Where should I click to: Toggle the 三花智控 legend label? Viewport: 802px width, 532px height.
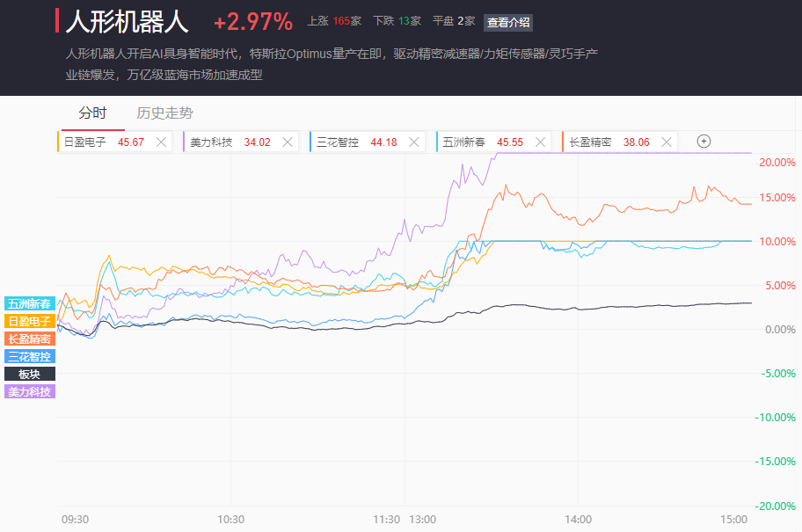pyautogui.click(x=30, y=356)
